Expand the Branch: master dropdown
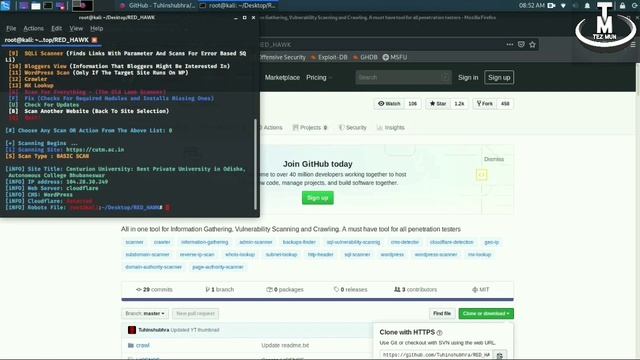Viewport: 640px width, 360px height. coord(145,313)
